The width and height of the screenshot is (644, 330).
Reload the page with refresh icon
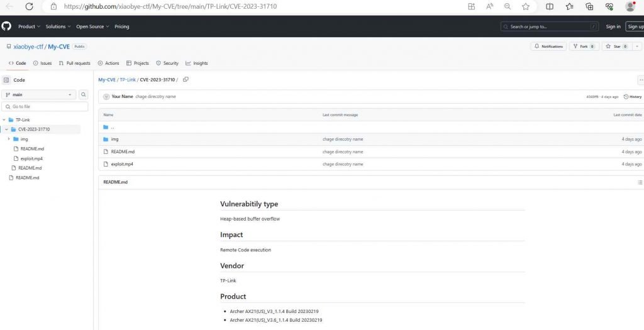point(29,6)
